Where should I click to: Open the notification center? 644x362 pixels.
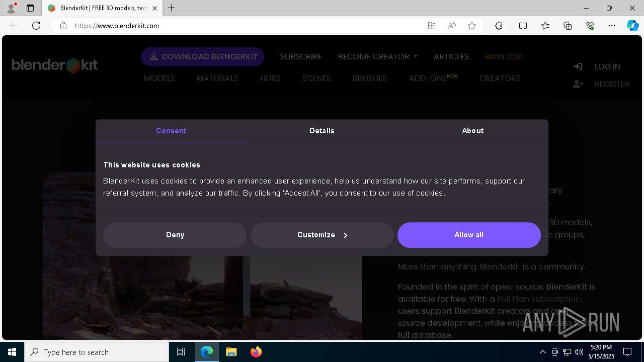click(627, 352)
